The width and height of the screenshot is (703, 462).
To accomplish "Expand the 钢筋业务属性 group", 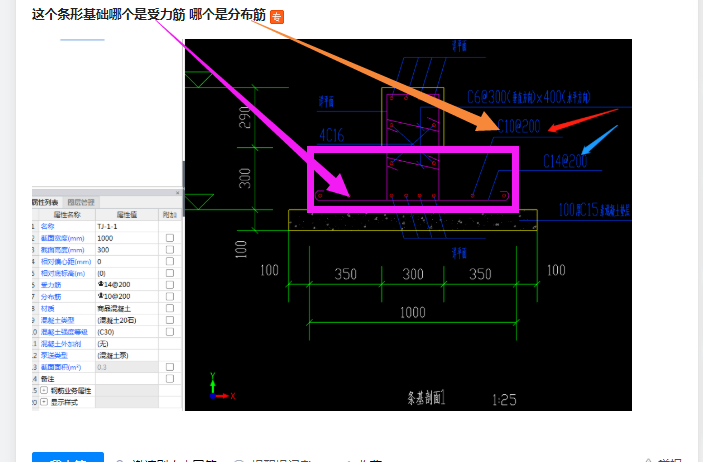I will click(44, 390).
